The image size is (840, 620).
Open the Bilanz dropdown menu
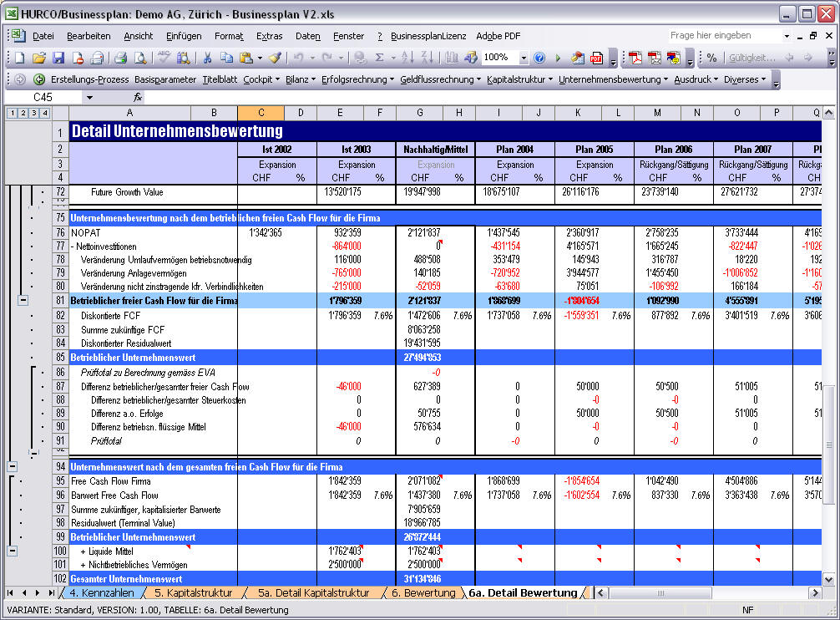pos(301,80)
